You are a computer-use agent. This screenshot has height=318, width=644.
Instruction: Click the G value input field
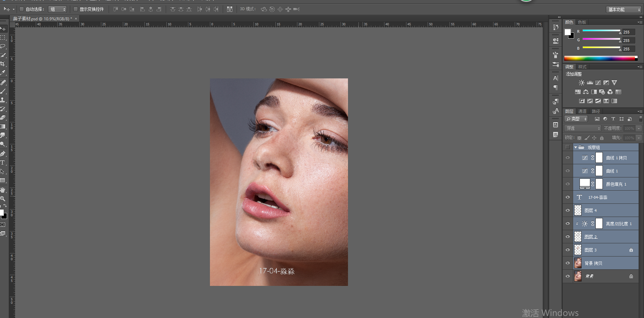coord(628,41)
